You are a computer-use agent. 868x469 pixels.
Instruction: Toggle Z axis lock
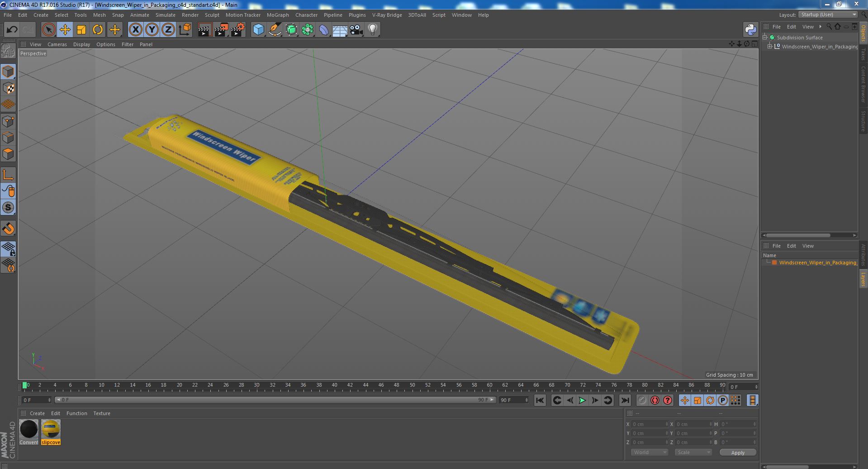[x=168, y=30]
